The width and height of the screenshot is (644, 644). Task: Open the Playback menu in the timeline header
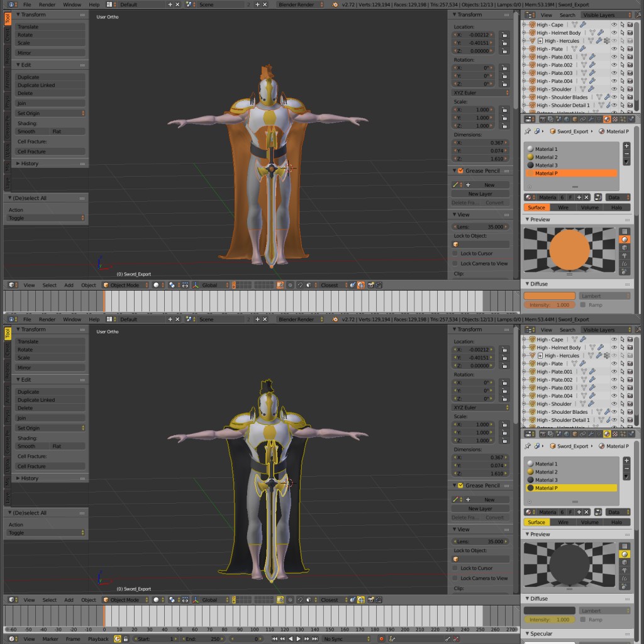pos(97,639)
